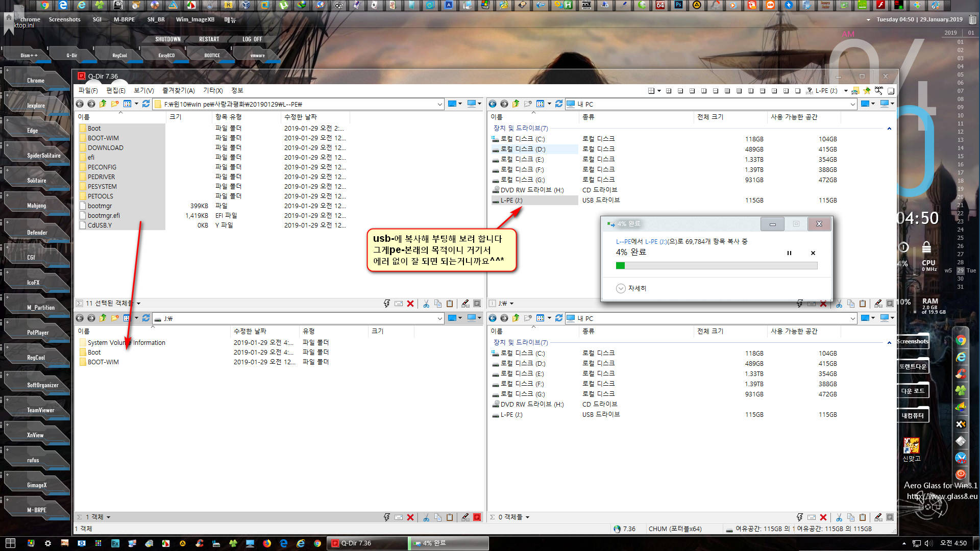Open the 정보 menu
980x551 pixels.
click(x=237, y=90)
